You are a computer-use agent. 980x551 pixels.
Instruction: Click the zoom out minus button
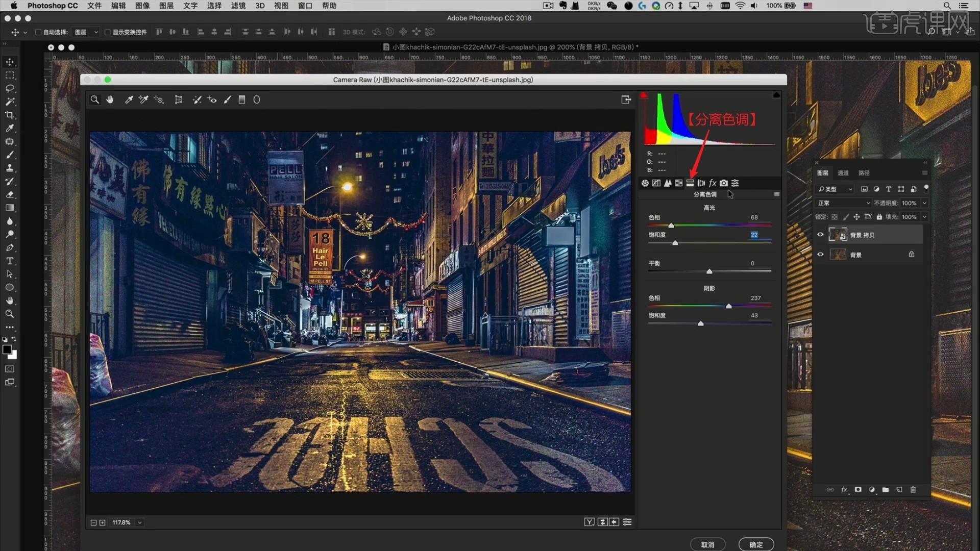point(93,522)
